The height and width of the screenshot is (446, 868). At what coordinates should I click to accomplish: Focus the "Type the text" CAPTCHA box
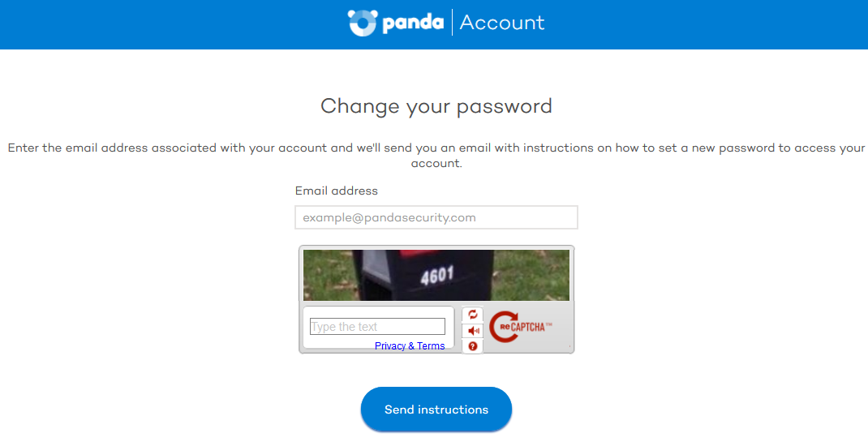377,327
